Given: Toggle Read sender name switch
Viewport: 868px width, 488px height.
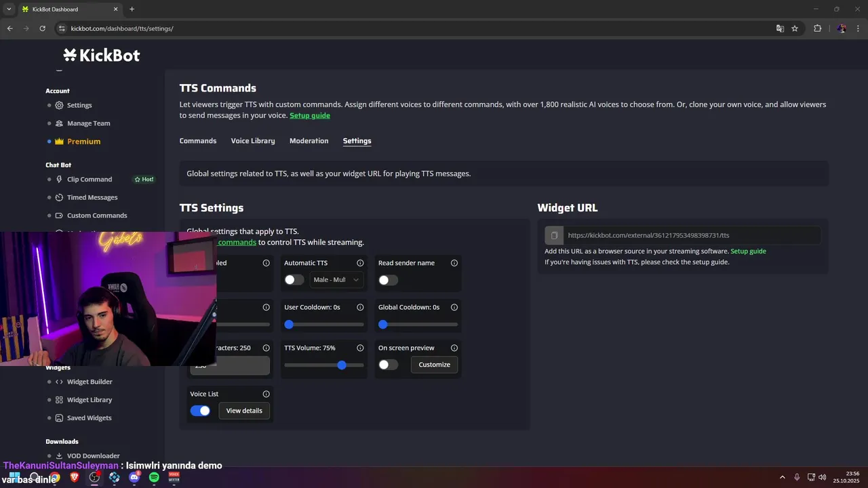Looking at the screenshot, I should pos(388,280).
